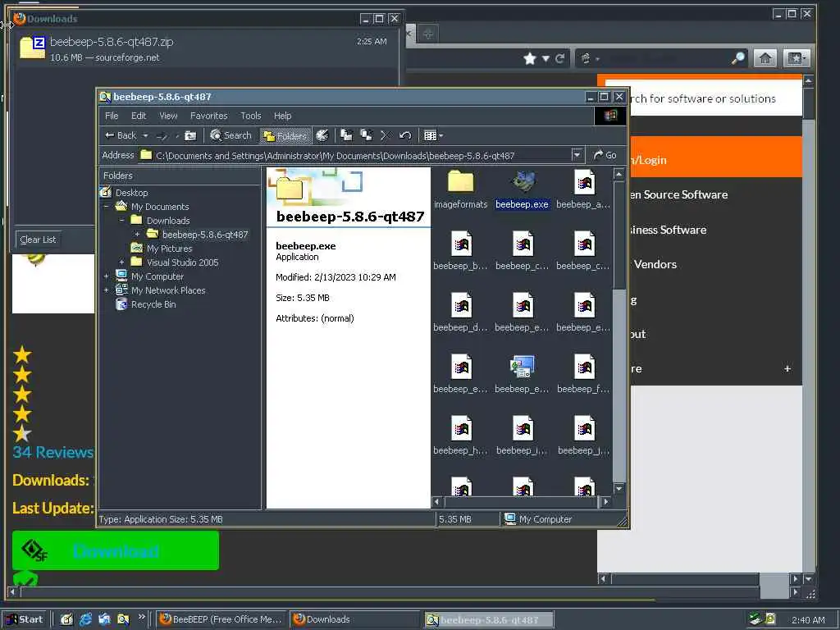Select the imageformats folder

pyautogui.click(x=460, y=189)
